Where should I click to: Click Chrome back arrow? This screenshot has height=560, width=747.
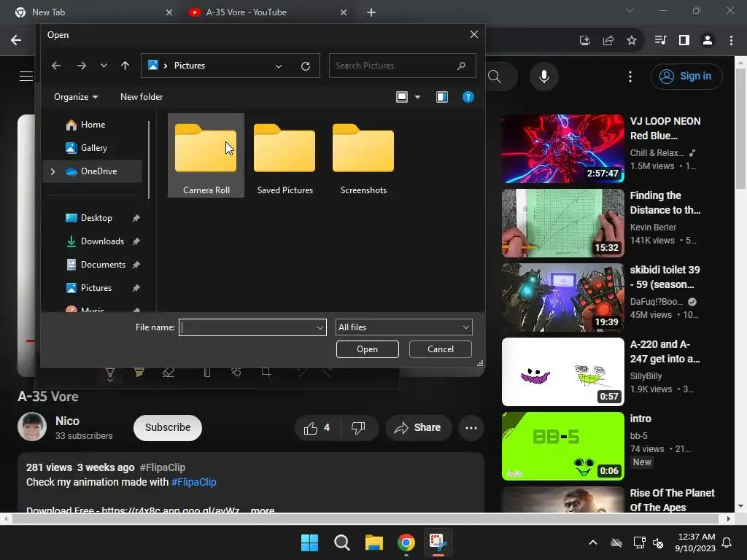click(16, 41)
